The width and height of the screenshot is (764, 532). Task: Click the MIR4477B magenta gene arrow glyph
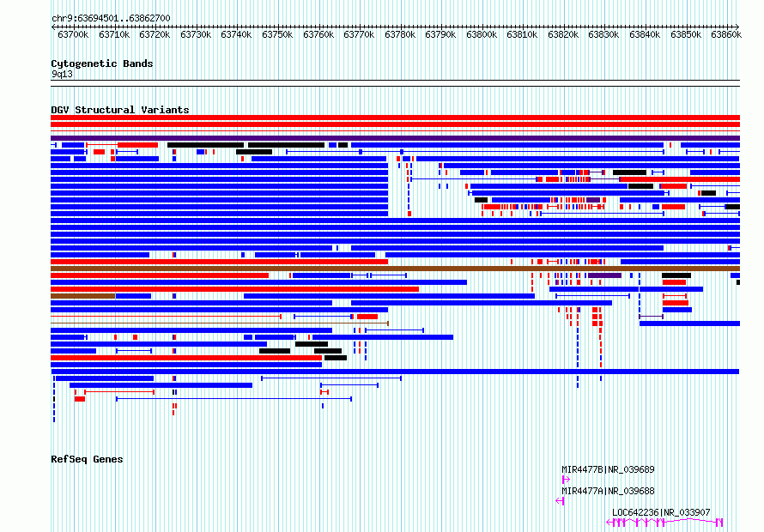565,480
